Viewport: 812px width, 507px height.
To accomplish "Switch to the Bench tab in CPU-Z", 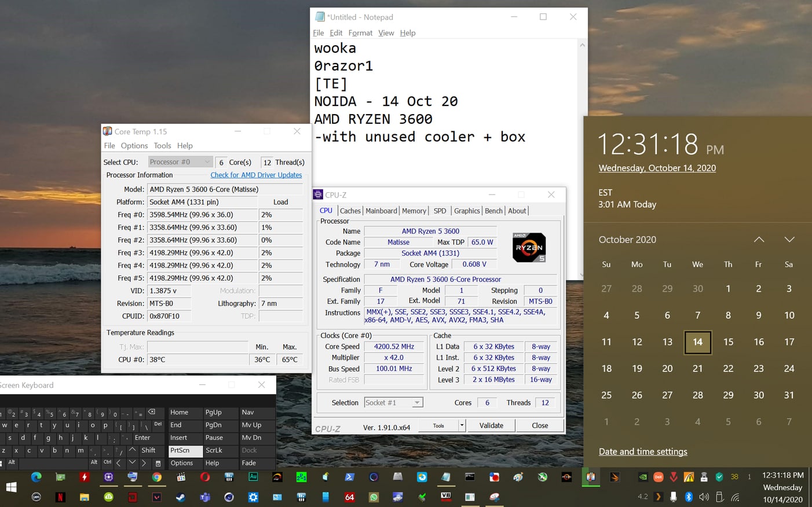I will pyautogui.click(x=493, y=211).
